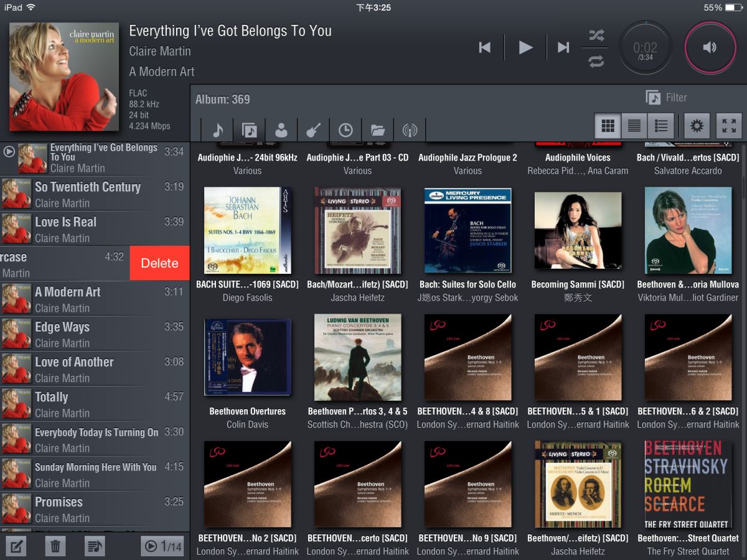The height and width of the screenshot is (560, 747).
Task: Open the BEETHOVEN...4 & 8 [SACD] album
Action: 467,357
